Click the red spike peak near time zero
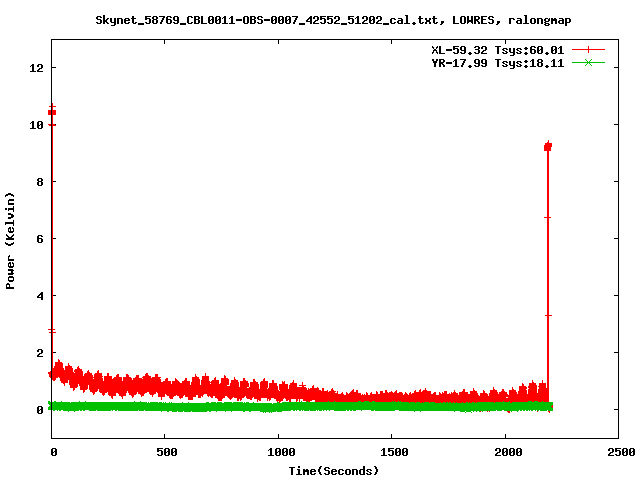Screen dimensions: 640x480 pos(52,112)
